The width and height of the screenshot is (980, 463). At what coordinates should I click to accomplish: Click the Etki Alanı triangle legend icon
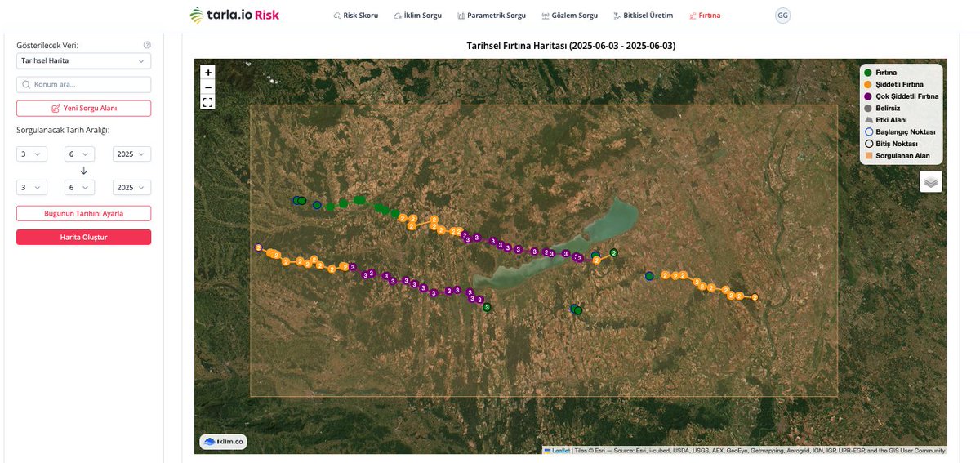(868, 120)
